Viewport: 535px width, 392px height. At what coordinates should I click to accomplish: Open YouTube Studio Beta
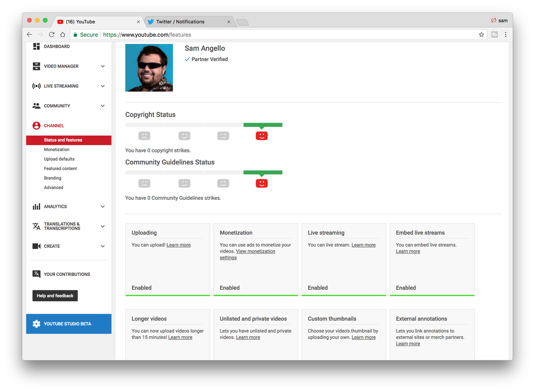click(69, 324)
